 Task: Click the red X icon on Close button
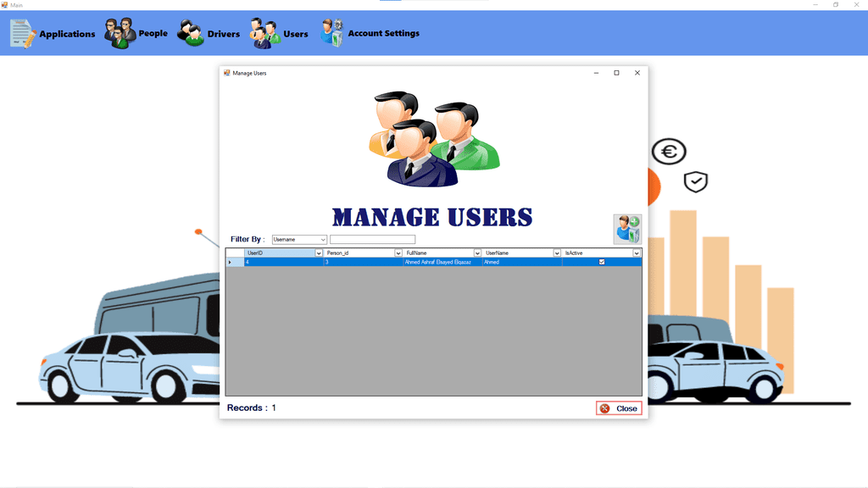coord(604,408)
